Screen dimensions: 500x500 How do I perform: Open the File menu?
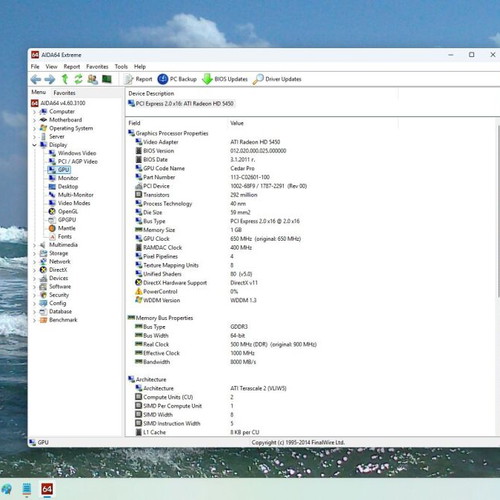pos(35,67)
